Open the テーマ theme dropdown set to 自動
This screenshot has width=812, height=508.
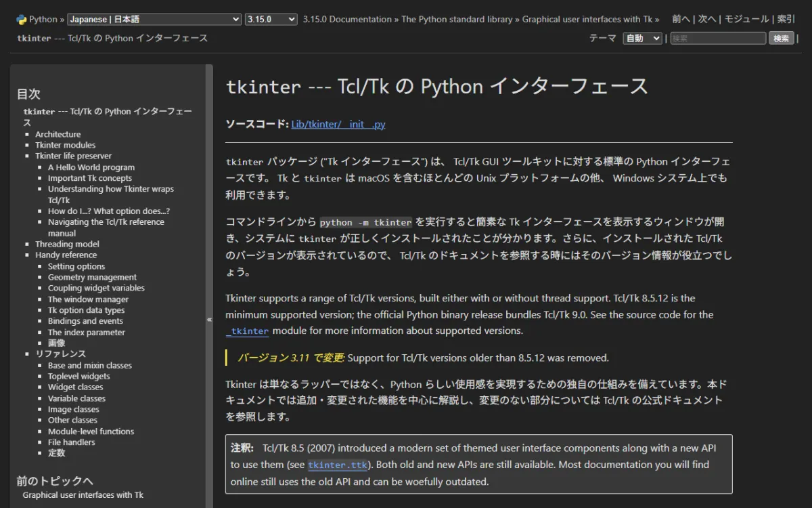click(x=642, y=38)
